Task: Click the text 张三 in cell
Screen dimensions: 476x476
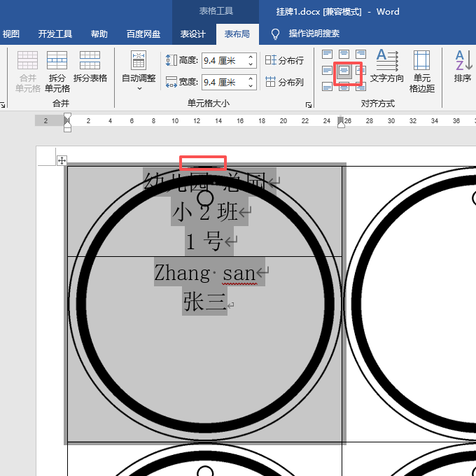Action: (205, 302)
